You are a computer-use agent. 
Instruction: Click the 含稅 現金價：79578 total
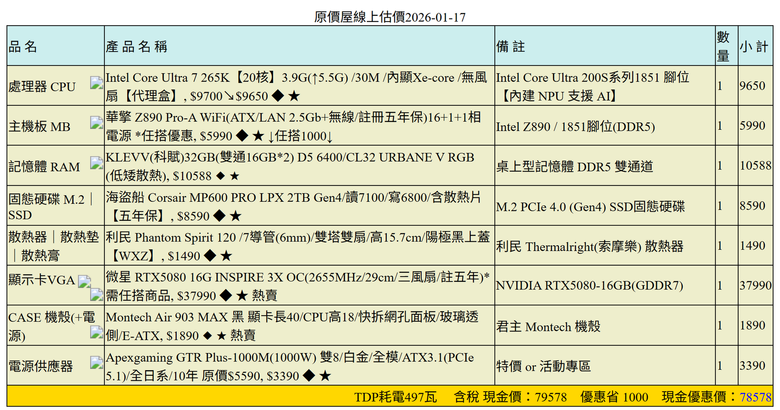tap(510, 397)
